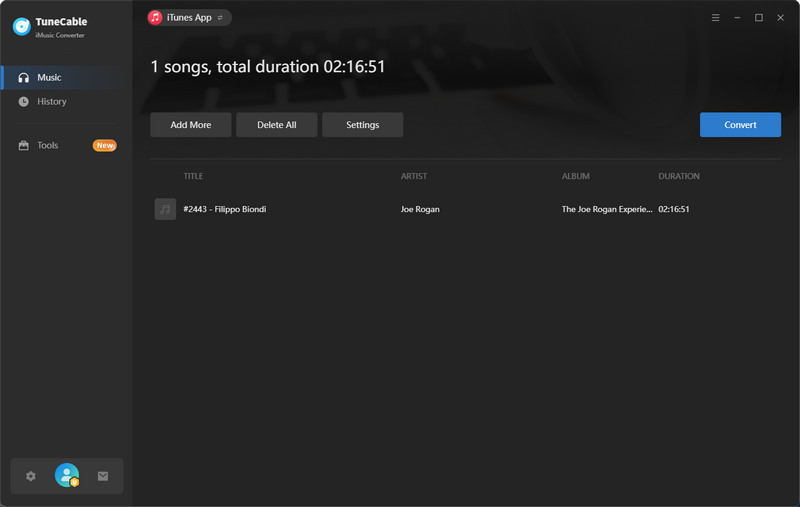Click the ALBUM column header

[576, 176]
